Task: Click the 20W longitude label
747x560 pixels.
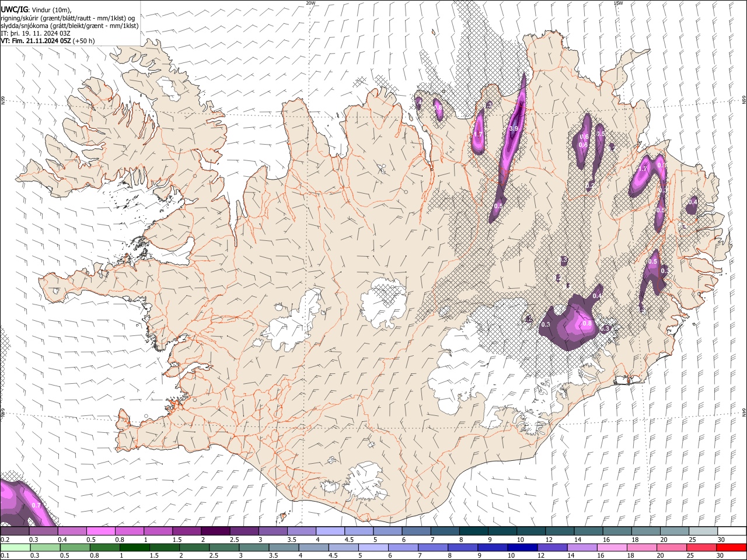Action: (x=310, y=3)
